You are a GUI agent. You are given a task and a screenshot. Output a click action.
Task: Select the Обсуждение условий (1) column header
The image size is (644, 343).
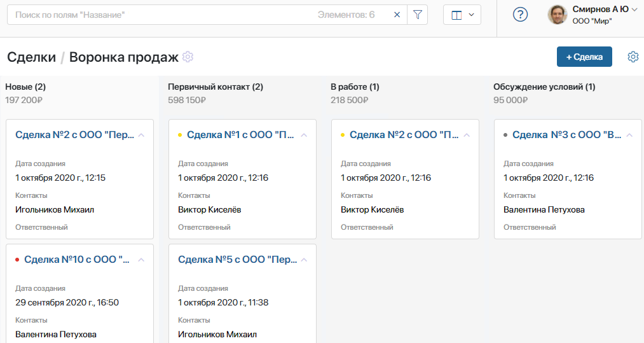tap(544, 87)
